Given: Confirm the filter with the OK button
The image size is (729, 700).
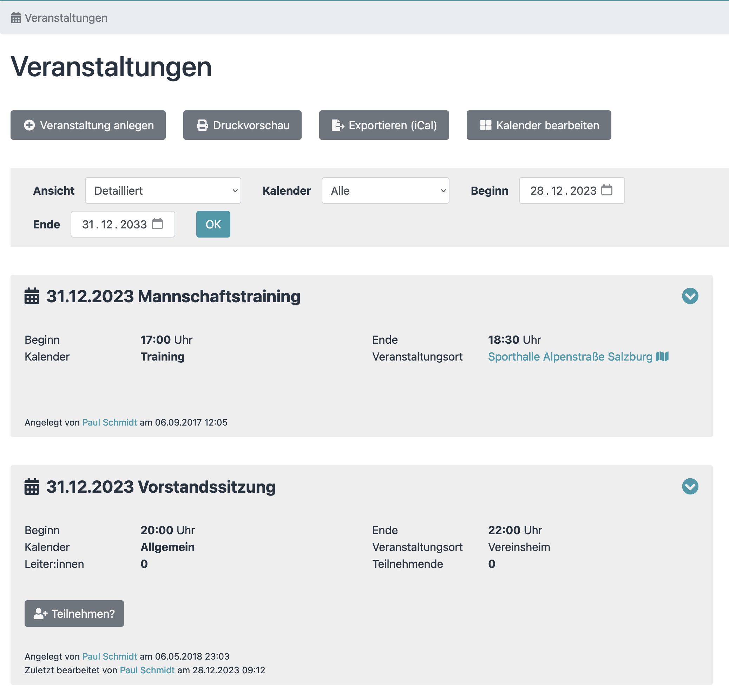Looking at the screenshot, I should (x=213, y=225).
